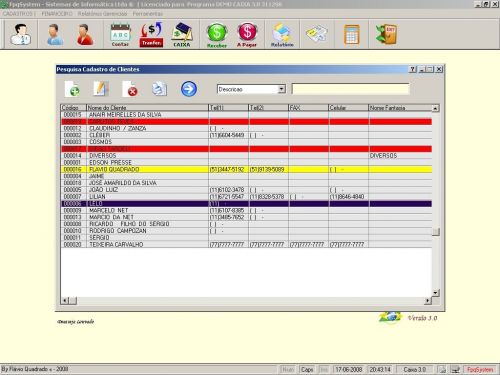Launch the calculator icon in toolbar

click(x=352, y=34)
